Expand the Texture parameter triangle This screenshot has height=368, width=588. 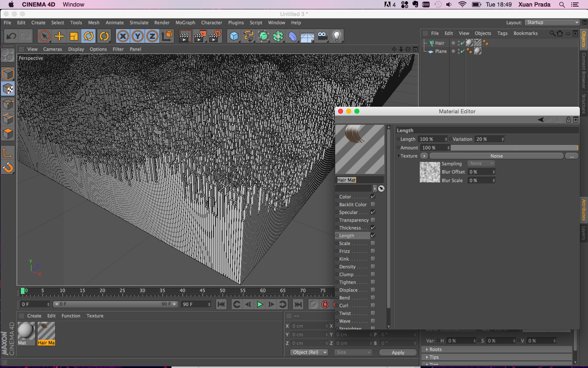point(399,156)
